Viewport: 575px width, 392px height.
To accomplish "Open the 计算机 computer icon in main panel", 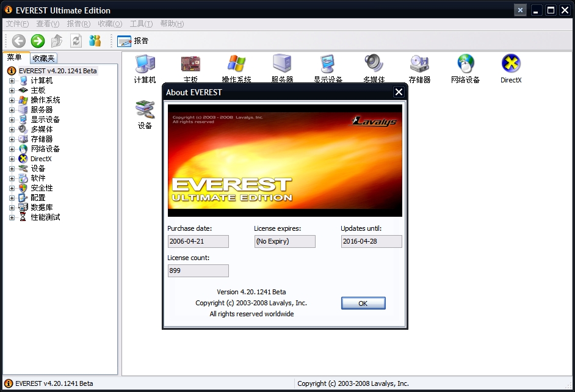I will point(145,64).
